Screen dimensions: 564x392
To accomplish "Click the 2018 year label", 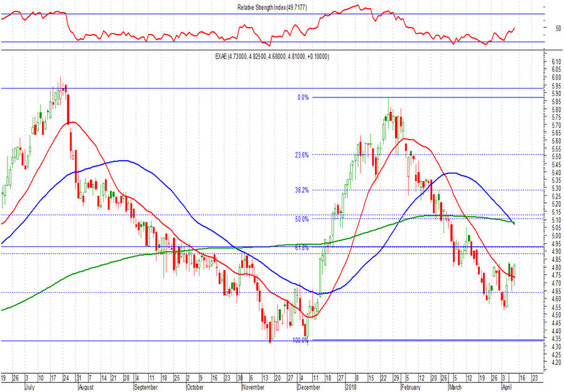I will click(x=350, y=388).
